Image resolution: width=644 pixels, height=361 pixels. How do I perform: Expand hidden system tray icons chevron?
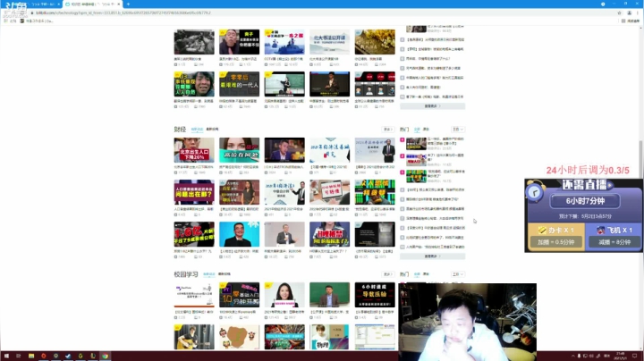[573, 356]
